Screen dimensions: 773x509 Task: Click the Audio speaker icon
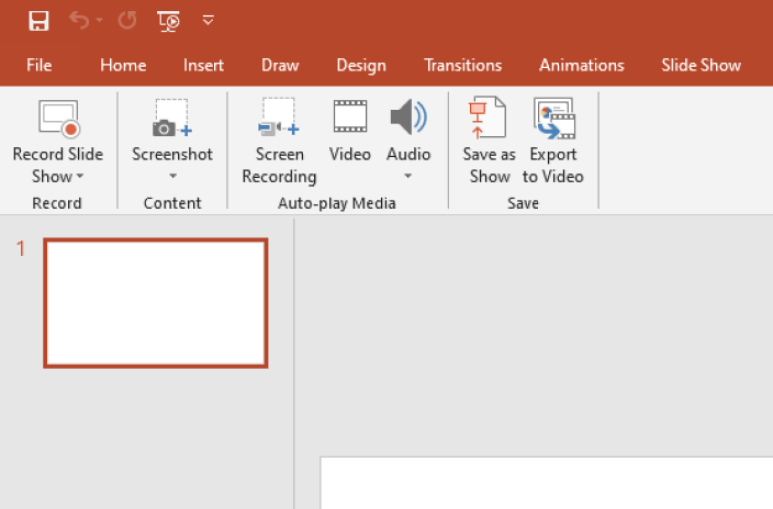pos(409,116)
